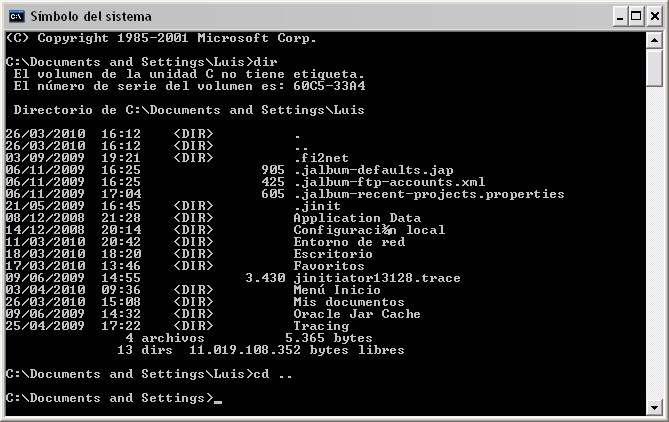Click the empty scrollbar track area
The width and height of the screenshot is (669, 422).
pos(654,243)
